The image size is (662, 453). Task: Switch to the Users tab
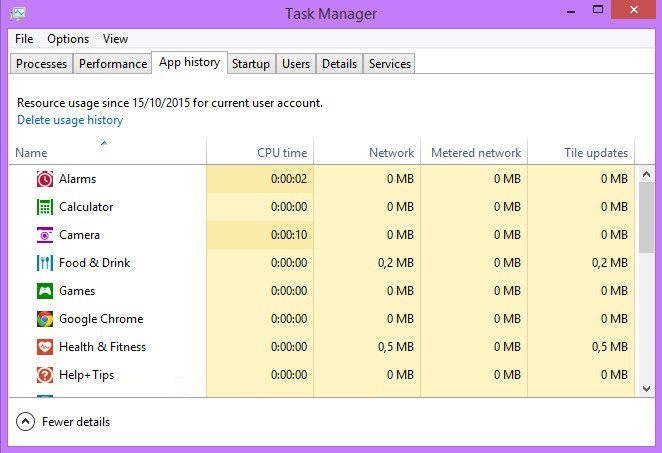click(x=296, y=64)
